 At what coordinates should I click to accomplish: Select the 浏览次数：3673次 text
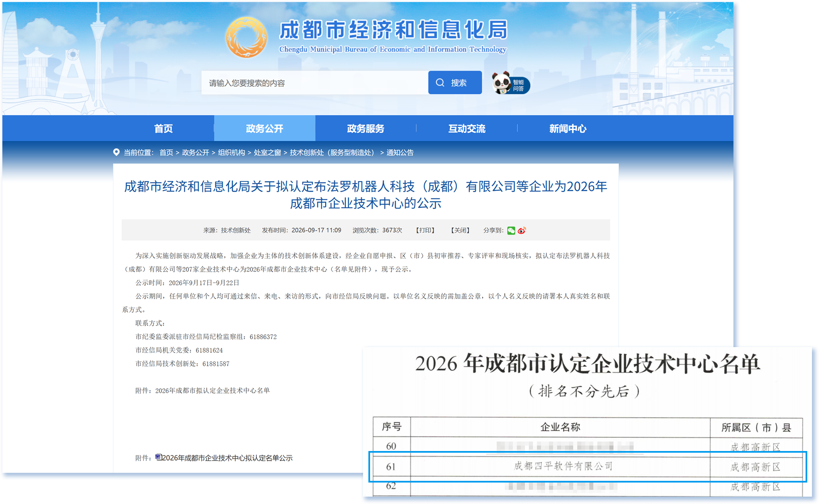click(377, 230)
